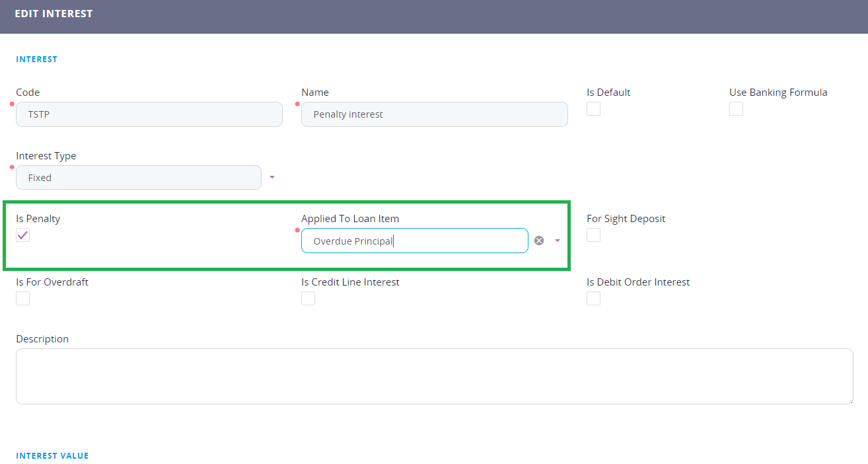Open the Interest Type dropdown arrow
868x464 pixels.
coord(272,177)
